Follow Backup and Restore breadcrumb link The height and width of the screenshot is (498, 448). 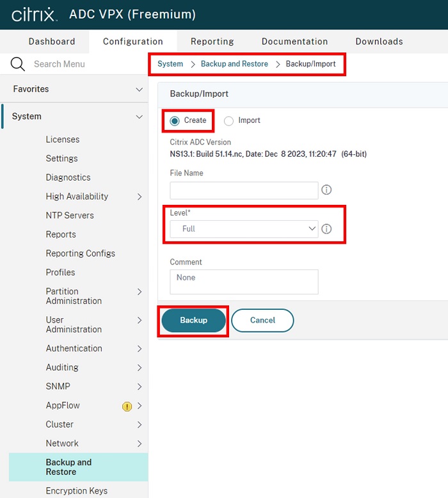pyautogui.click(x=234, y=64)
